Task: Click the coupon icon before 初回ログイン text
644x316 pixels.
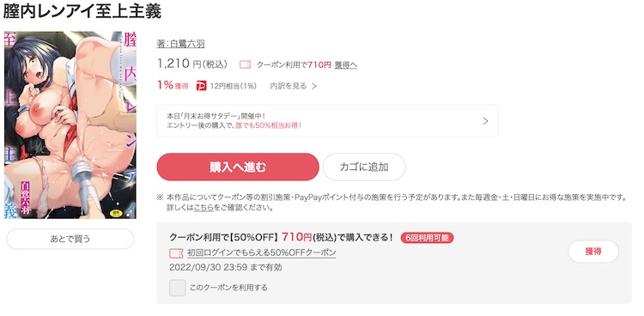Action: point(175,252)
